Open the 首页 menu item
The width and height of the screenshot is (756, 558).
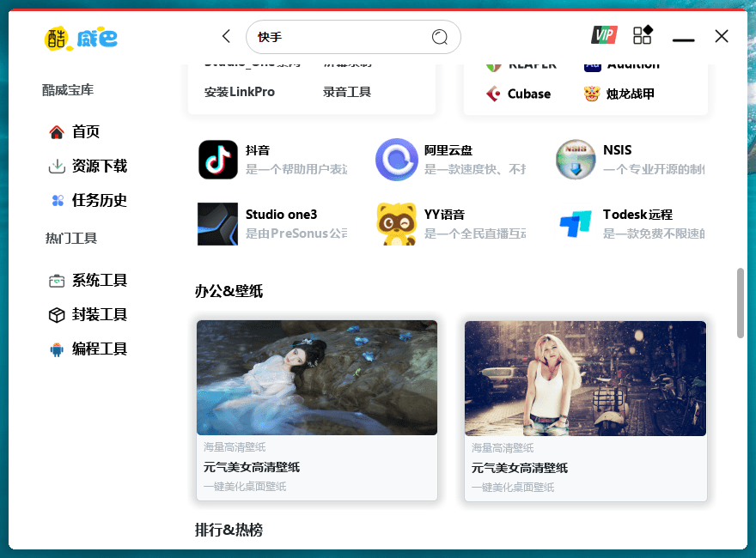coord(85,132)
